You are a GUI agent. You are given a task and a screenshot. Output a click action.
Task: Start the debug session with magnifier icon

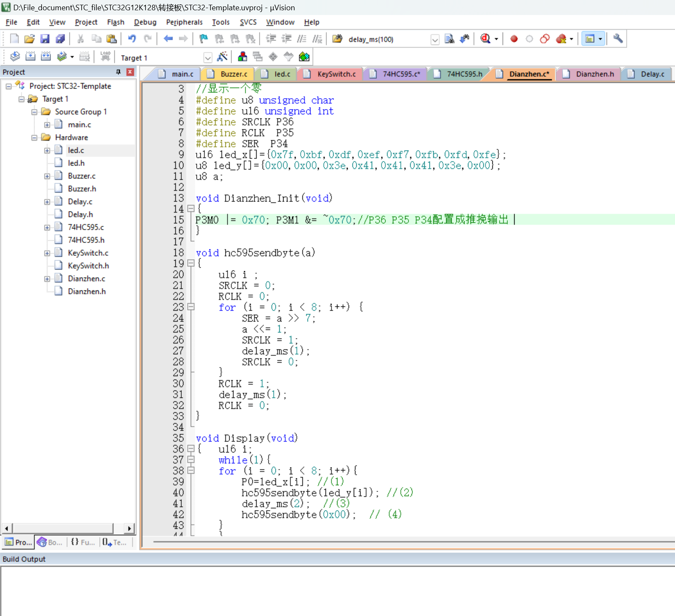485,39
